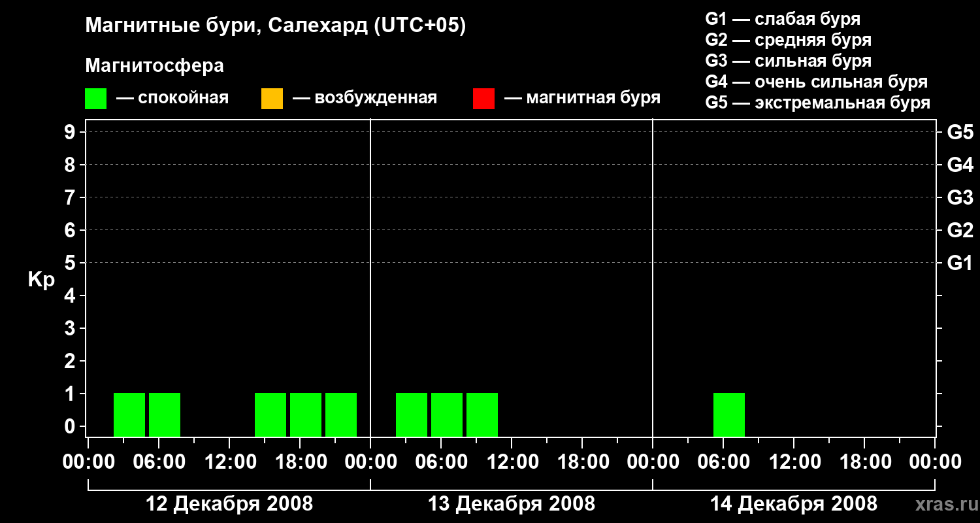This screenshot has height=523, width=980.
Task: Click the Kp axis value 3
Action: tap(71, 328)
